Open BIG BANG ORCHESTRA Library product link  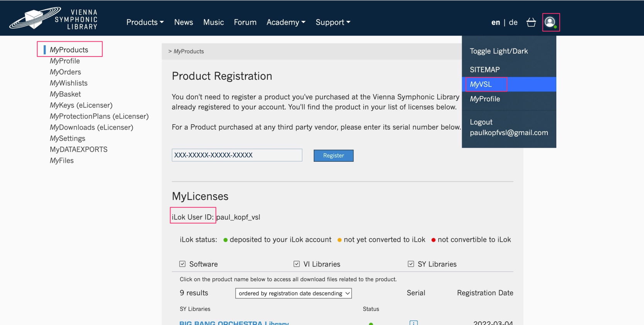click(x=234, y=323)
